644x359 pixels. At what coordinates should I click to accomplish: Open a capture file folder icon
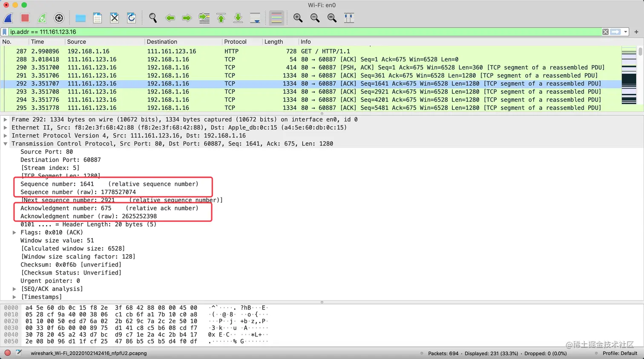(80, 18)
